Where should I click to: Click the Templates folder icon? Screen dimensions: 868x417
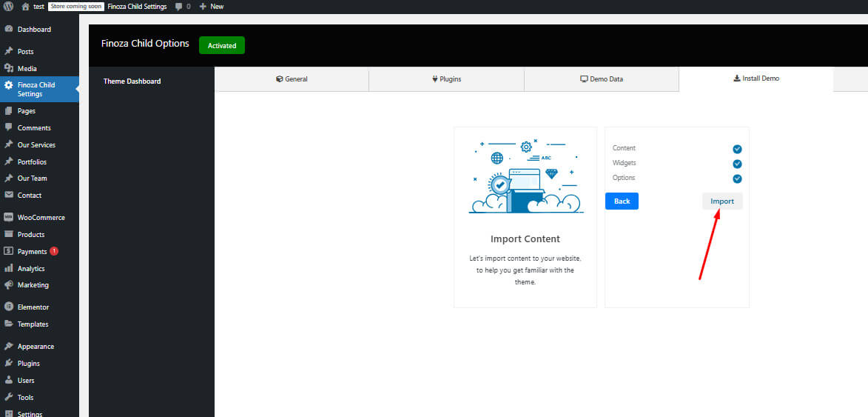point(8,324)
